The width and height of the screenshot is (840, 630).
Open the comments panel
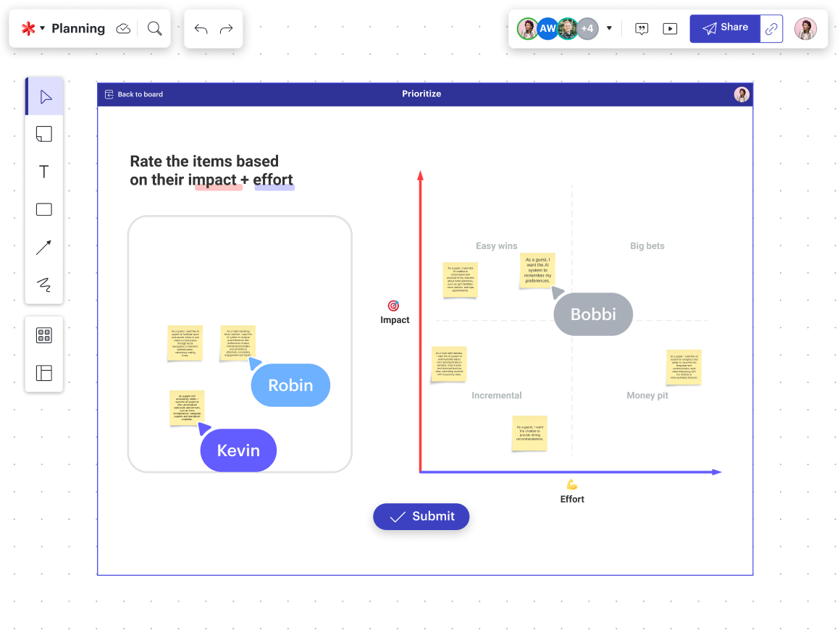coord(642,29)
